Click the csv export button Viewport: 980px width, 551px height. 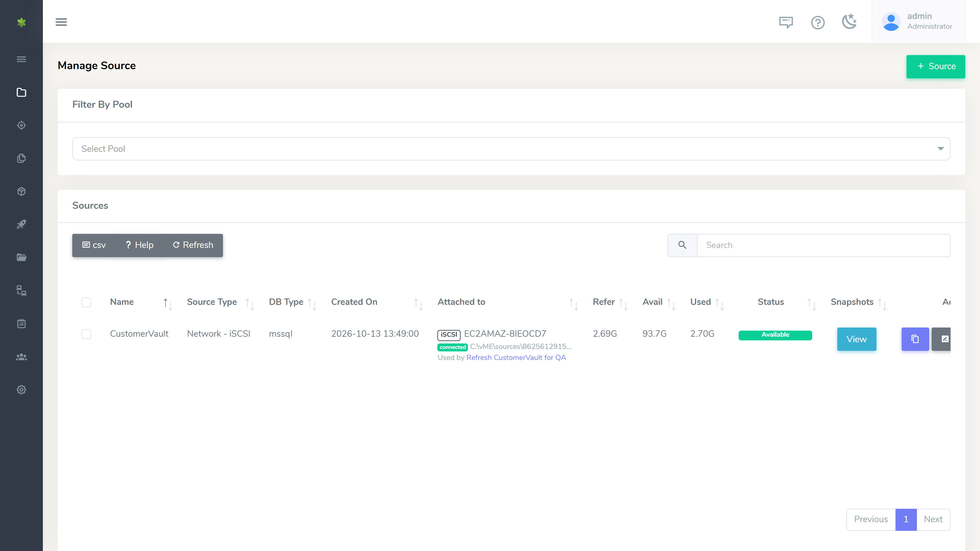click(94, 245)
